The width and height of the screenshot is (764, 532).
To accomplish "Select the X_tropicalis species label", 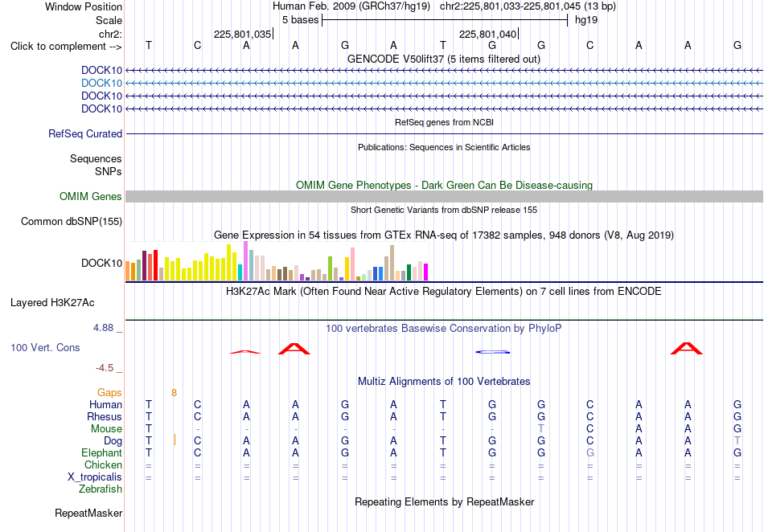I will (95, 477).
